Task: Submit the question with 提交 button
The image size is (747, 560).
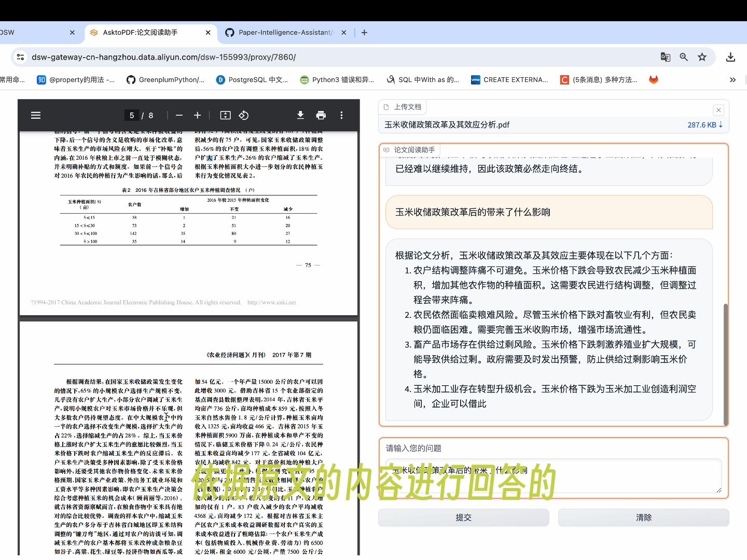Action: pyautogui.click(x=463, y=517)
